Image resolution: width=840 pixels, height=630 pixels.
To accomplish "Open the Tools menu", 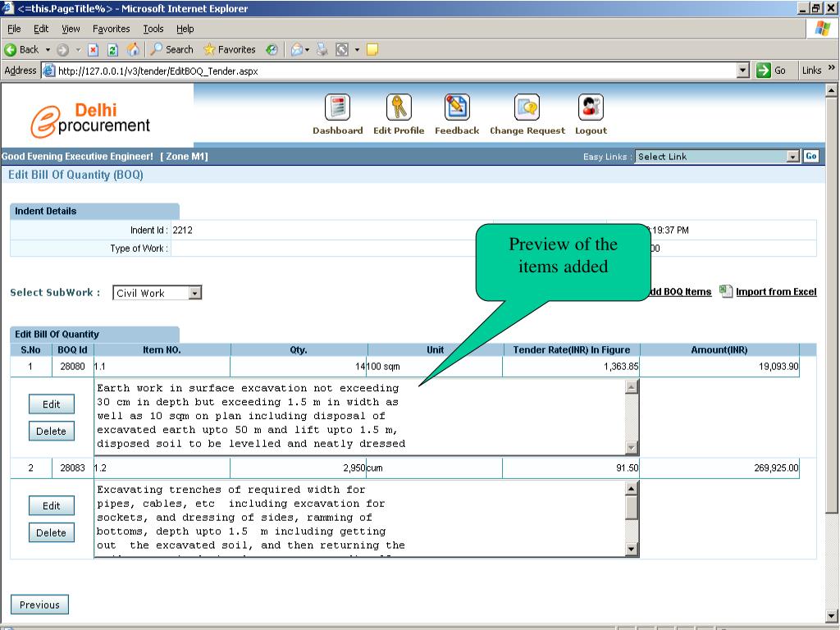I will click(x=153, y=29).
